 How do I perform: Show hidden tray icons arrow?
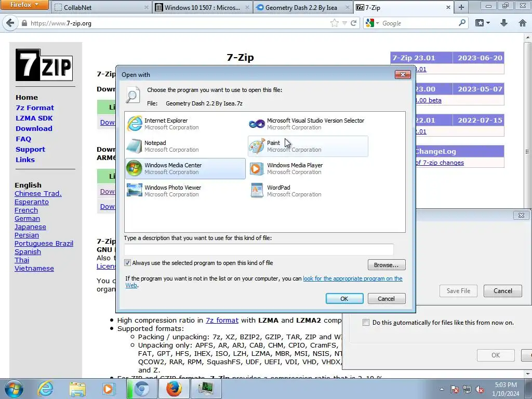click(442, 390)
